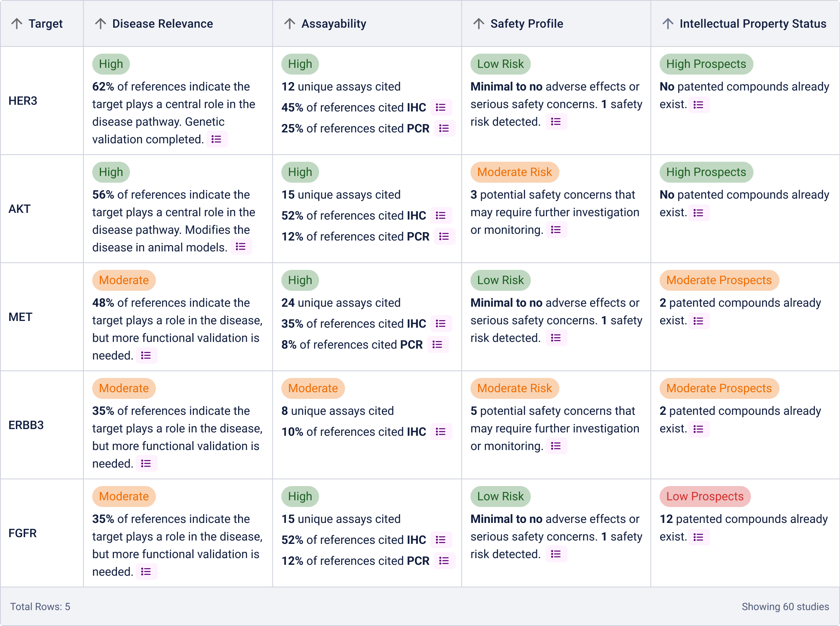Open MET PCR references list icon
Image resolution: width=840 pixels, height=626 pixels.
click(x=438, y=344)
